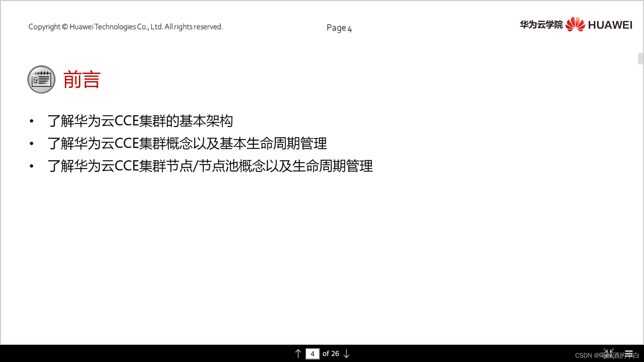644x362 pixels.
Task: Open the viewer menu (three lines icon)
Action: 629,353
